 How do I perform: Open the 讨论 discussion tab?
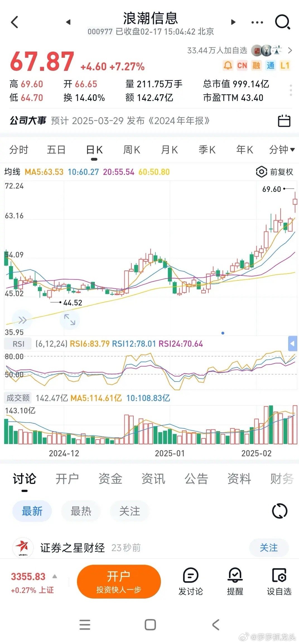click(25, 479)
